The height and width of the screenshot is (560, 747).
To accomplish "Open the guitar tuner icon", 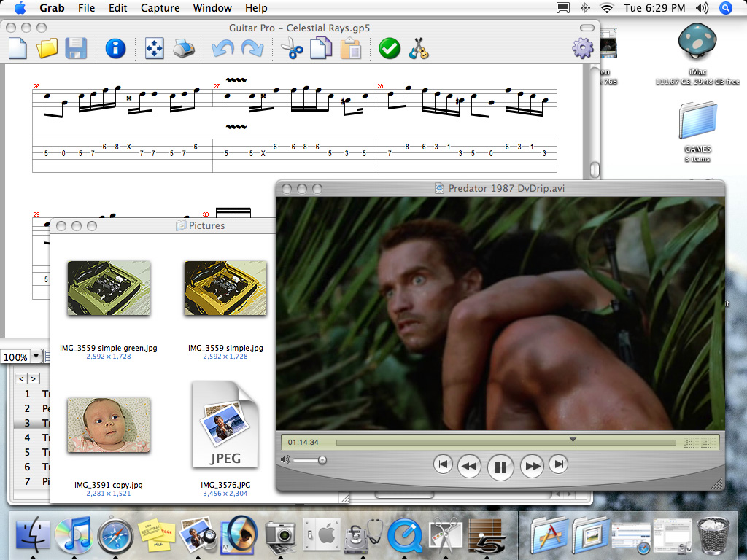I will (419, 49).
